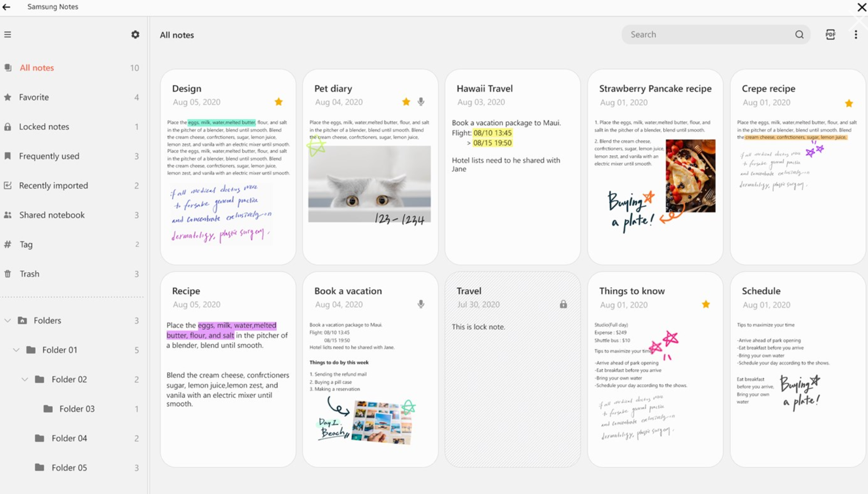The image size is (868, 494).
Task: Open the sidebar hamburger menu
Action: point(8,34)
